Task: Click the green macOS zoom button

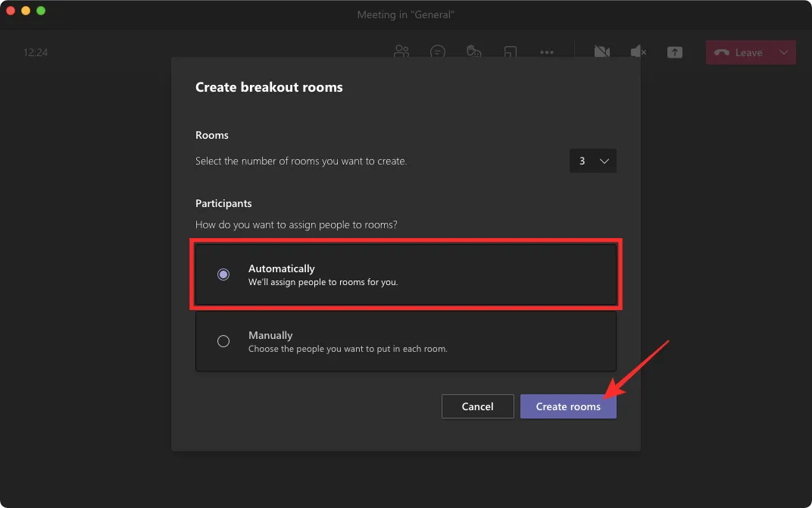Action: 40,11
